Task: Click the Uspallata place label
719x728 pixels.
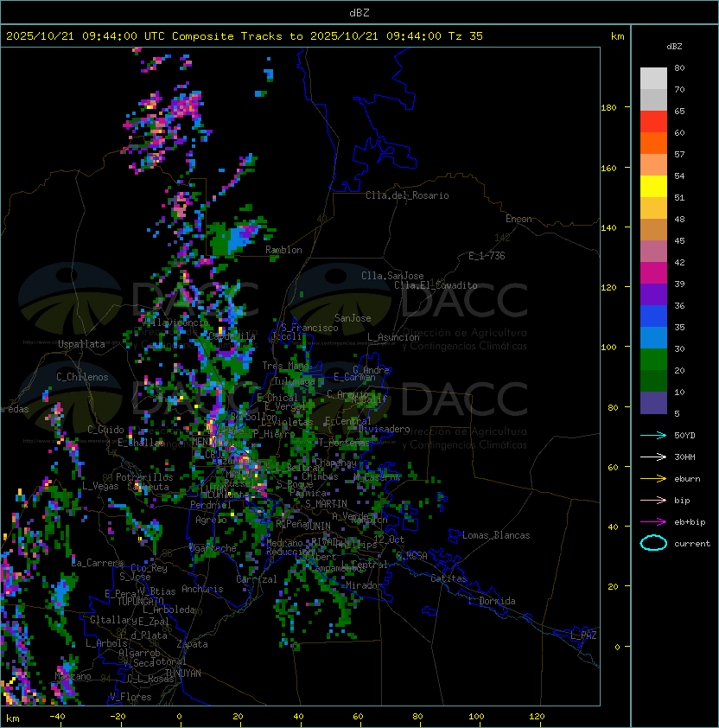Action: tap(81, 344)
